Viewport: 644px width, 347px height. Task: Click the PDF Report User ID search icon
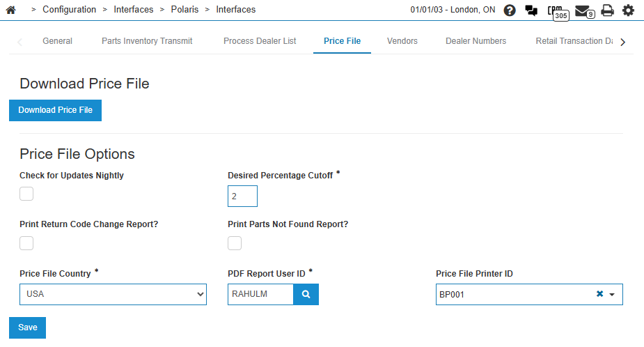click(x=306, y=295)
